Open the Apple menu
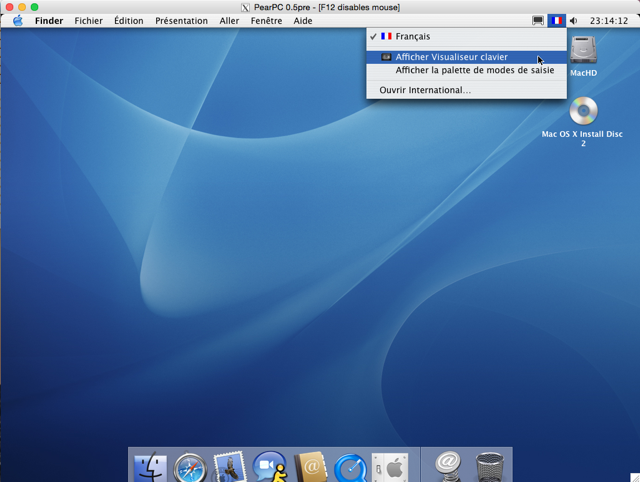 (18, 21)
